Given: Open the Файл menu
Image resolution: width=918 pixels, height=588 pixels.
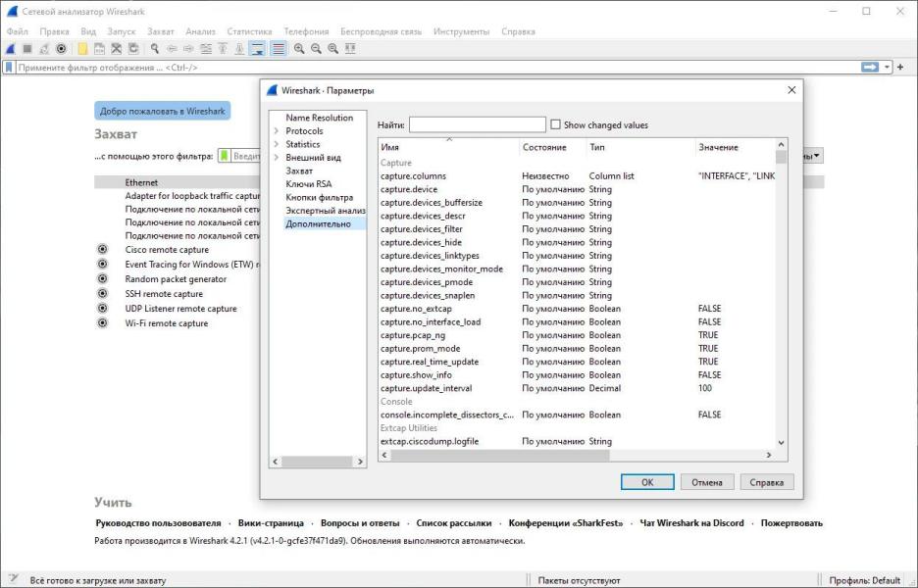Looking at the screenshot, I should 18,31.
